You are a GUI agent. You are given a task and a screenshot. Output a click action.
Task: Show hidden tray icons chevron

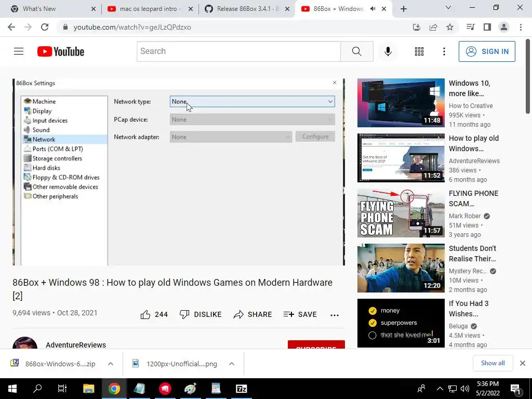pyautogui.click(x=440, y=389)
